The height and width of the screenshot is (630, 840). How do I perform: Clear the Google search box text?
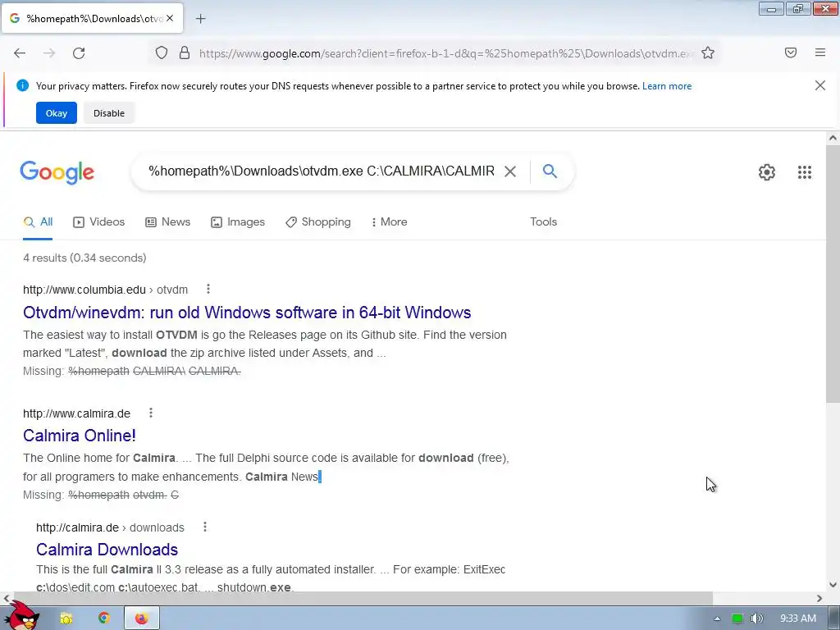point(510,171)
